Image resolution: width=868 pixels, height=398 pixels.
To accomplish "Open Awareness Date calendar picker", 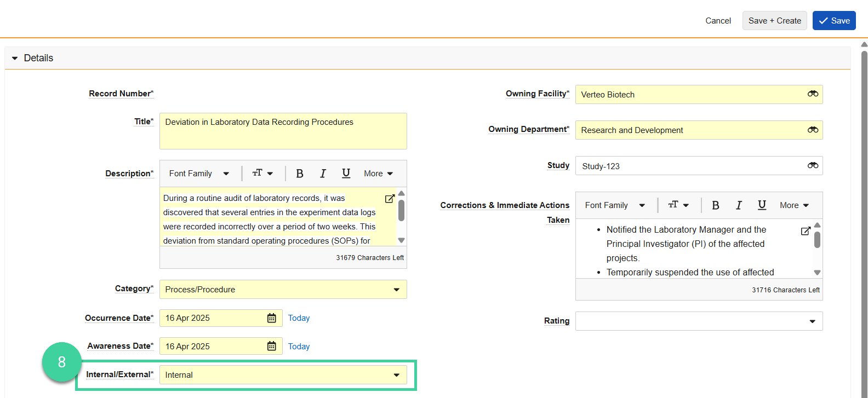I will [x=271, y=346].
